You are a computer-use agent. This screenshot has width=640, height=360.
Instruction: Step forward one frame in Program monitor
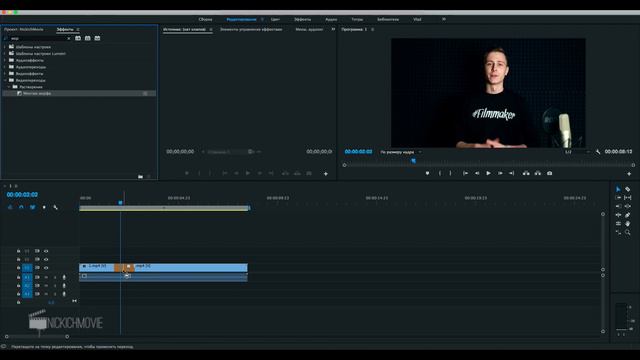(500, 173)
